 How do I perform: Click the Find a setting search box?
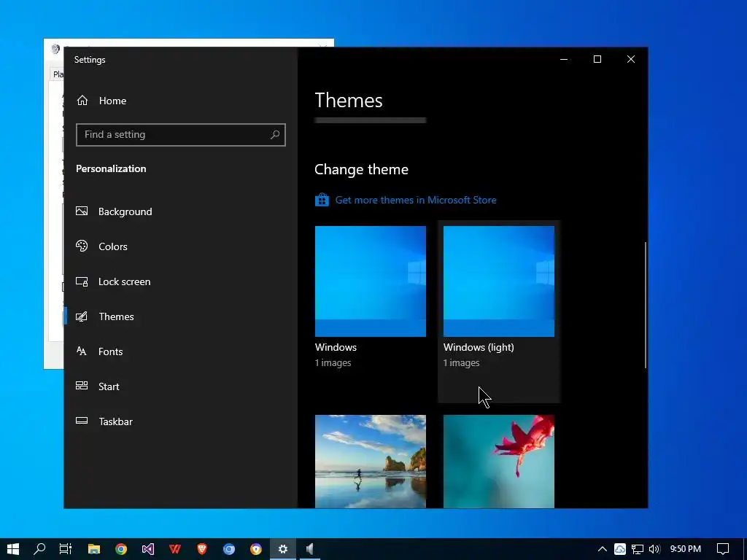click(181, 135)
